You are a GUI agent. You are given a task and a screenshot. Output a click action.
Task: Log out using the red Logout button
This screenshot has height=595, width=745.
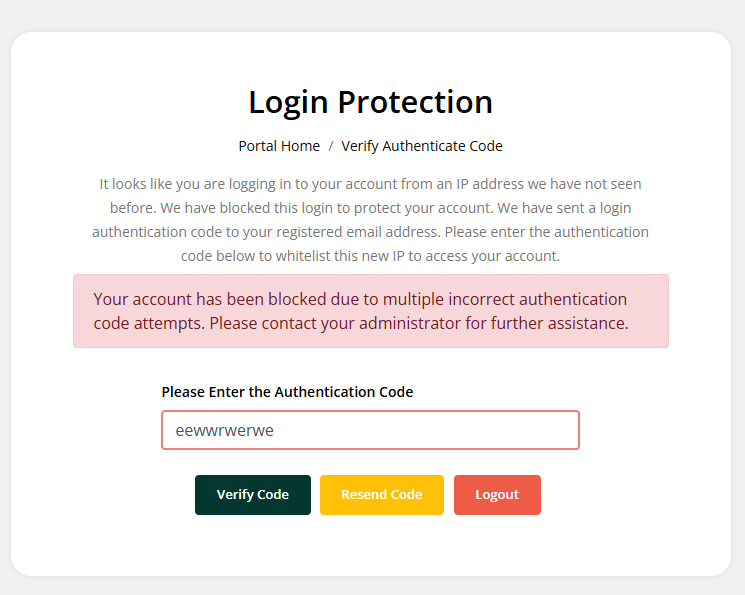click(497, 495)
